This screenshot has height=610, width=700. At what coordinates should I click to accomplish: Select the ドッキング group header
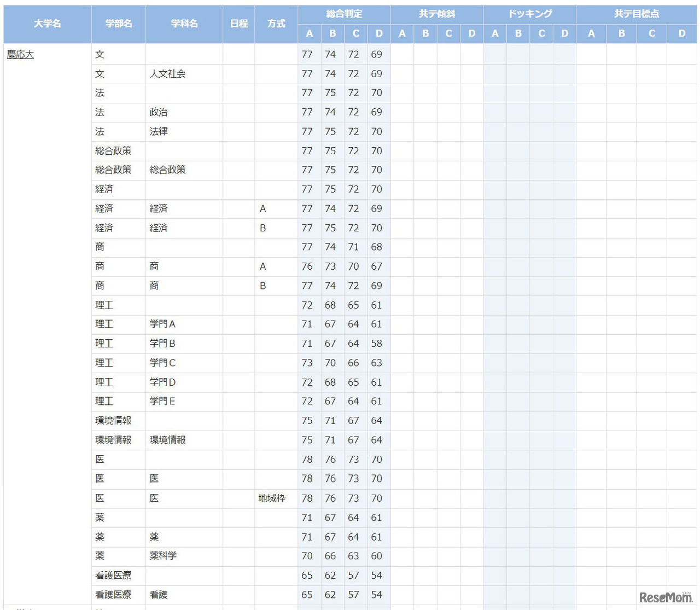tap(530, 14)
